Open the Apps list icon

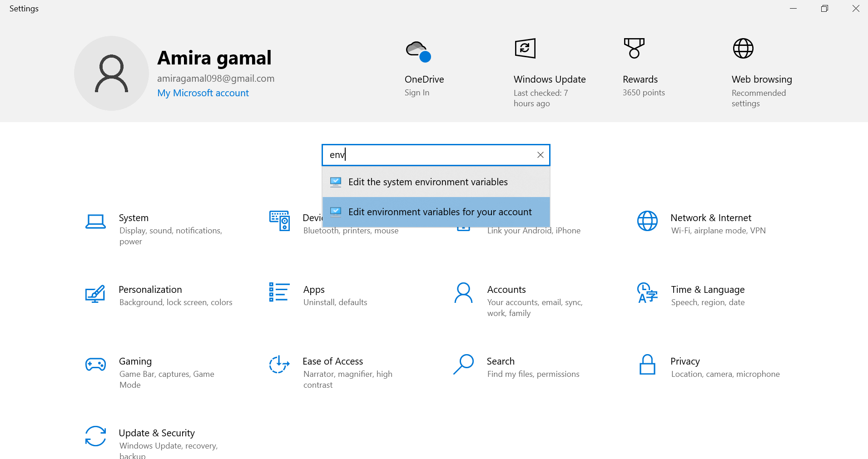coord(279,292)
